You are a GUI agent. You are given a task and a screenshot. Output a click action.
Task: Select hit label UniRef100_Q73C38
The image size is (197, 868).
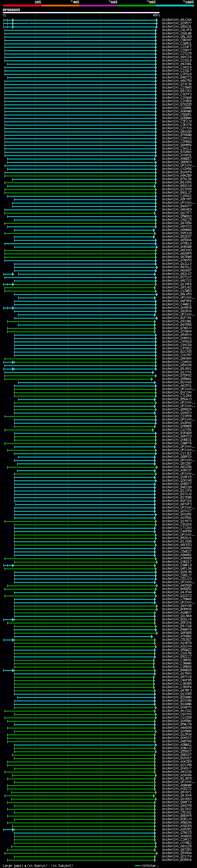(177, 84)
